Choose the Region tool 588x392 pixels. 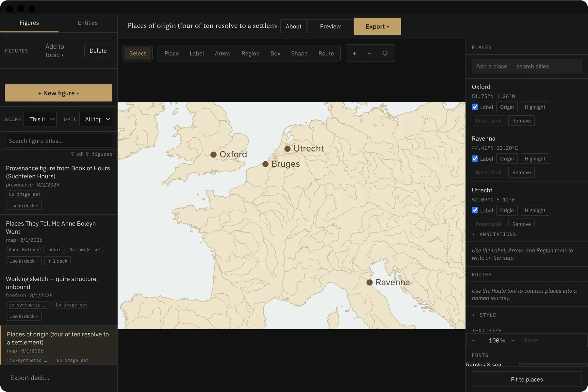point(250,53)
